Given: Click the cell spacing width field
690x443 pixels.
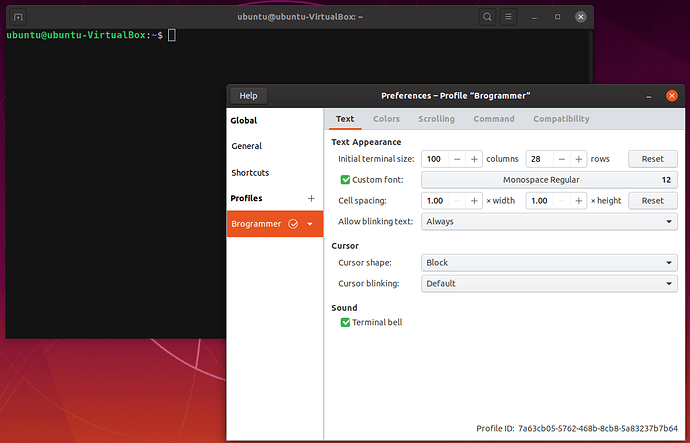Looking at the screenshot, I should (435, 201).
